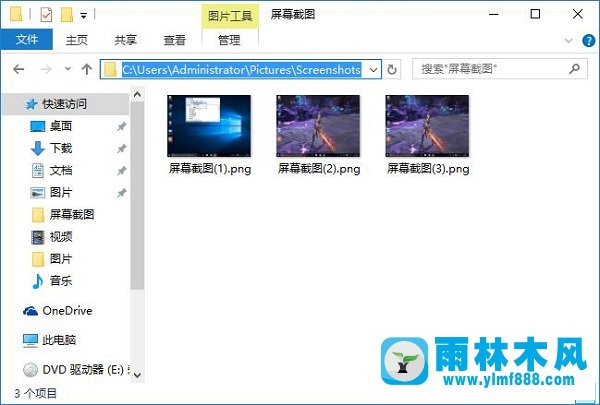Refresh the folder view

pos(392,70)
